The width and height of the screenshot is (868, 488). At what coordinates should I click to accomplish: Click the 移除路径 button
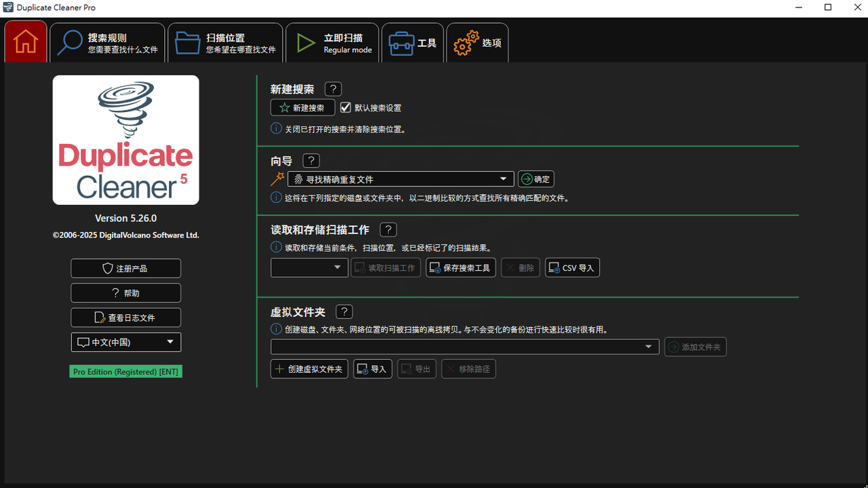469,369
